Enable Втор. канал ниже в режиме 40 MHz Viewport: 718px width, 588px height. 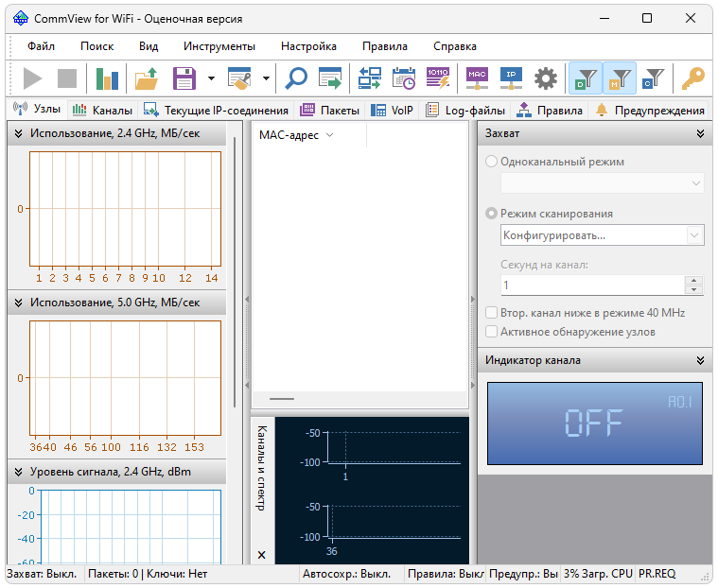point(491,313)
